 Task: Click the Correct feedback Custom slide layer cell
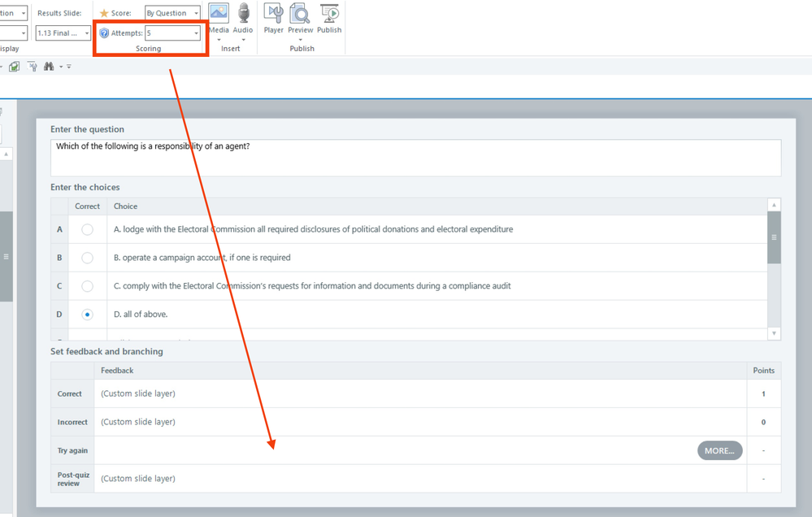coord(420,393)
